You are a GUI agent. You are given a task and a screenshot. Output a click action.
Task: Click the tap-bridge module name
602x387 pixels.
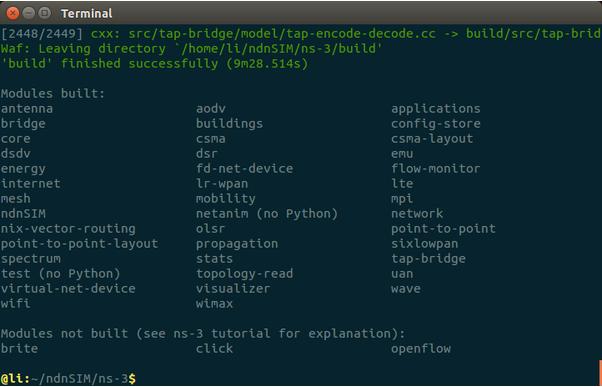click(428, 259)
